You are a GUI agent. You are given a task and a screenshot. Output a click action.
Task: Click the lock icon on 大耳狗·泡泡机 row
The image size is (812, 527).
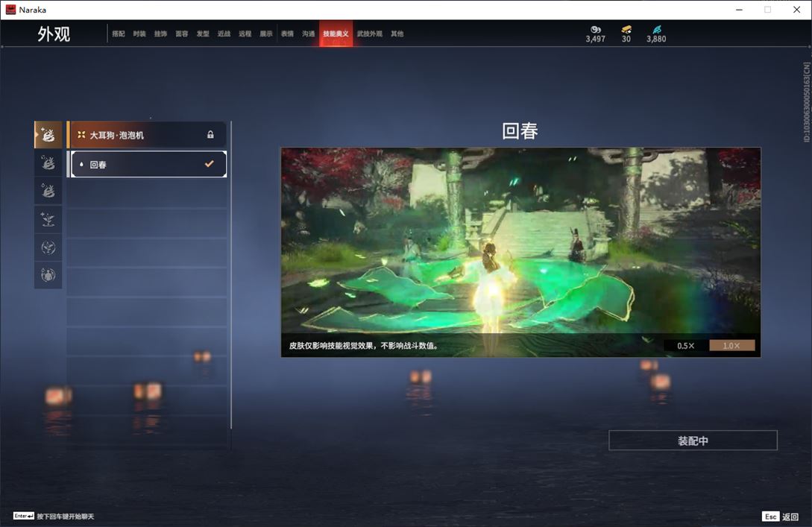click(210, 135)
